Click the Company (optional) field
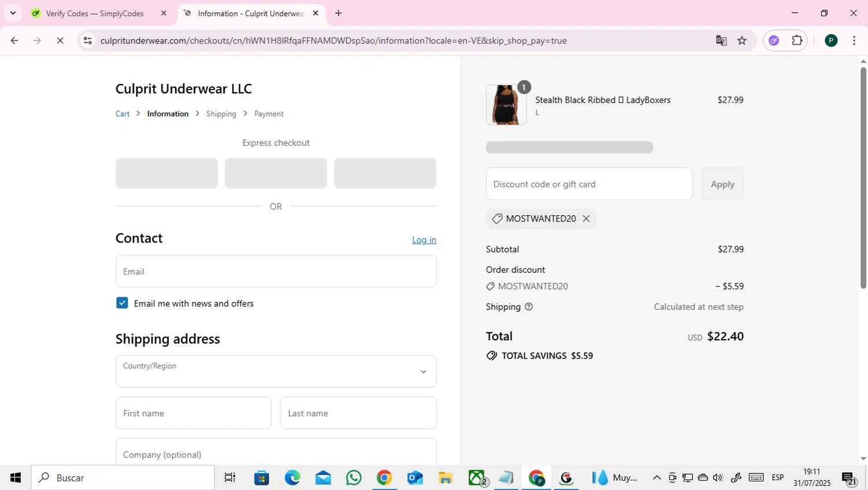 coord(276,452)
